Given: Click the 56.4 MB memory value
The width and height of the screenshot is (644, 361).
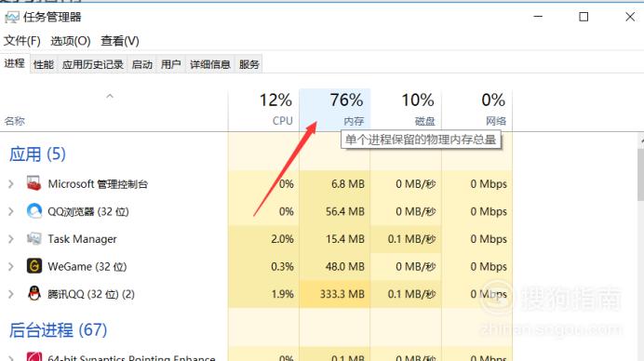Looking at the screenshot, I should pos(345,211).
